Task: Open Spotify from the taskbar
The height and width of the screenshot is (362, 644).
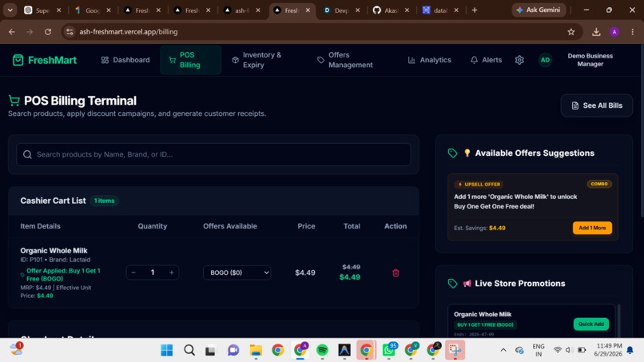Action: coord(323,350)
